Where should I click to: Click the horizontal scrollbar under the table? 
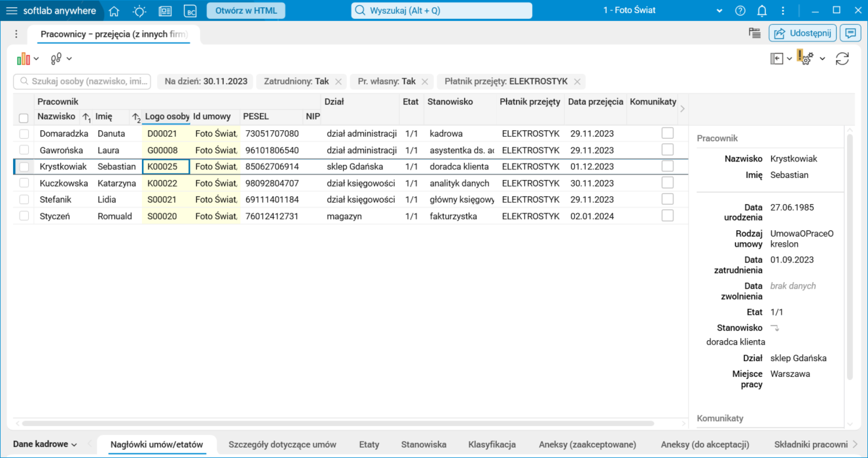click(338, 423)
